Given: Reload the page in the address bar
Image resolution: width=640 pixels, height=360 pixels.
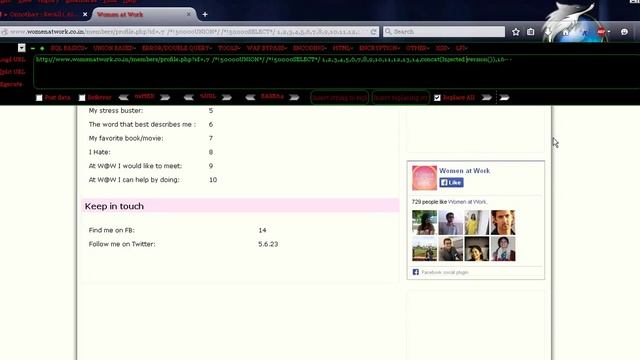Looking at the screenshot, I should 373,31.
